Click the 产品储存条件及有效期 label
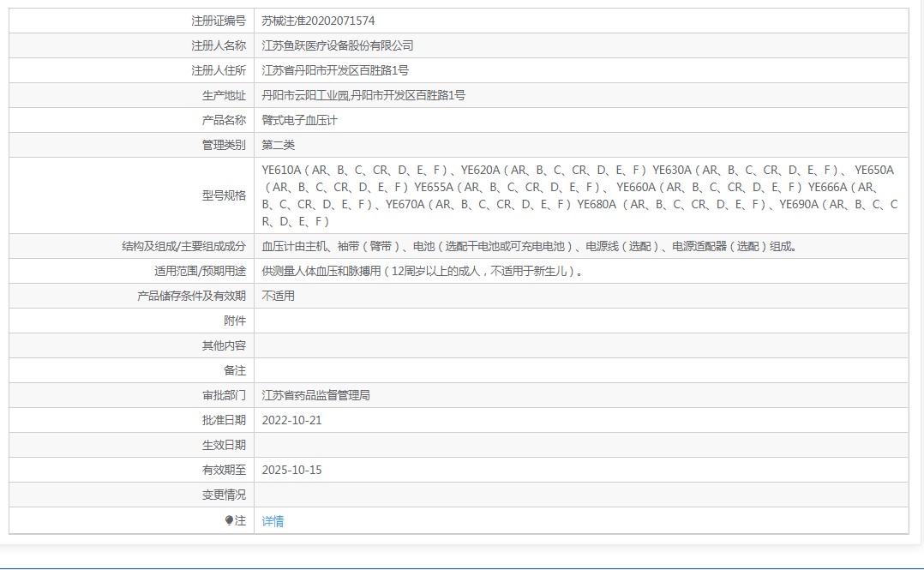This screenshot has width=924, height=570. tap(191, 296)
